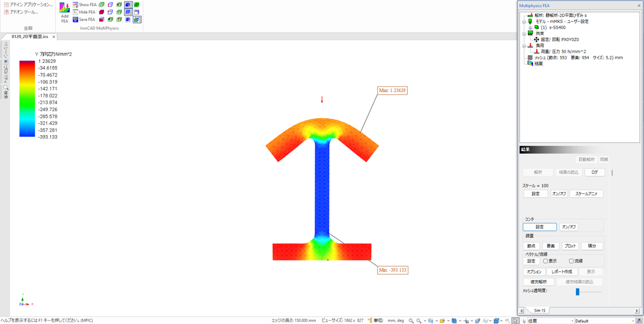Click the メッシュ mesh grid item
The height and width of the screenshot is (324, 644).
point(530,58)
